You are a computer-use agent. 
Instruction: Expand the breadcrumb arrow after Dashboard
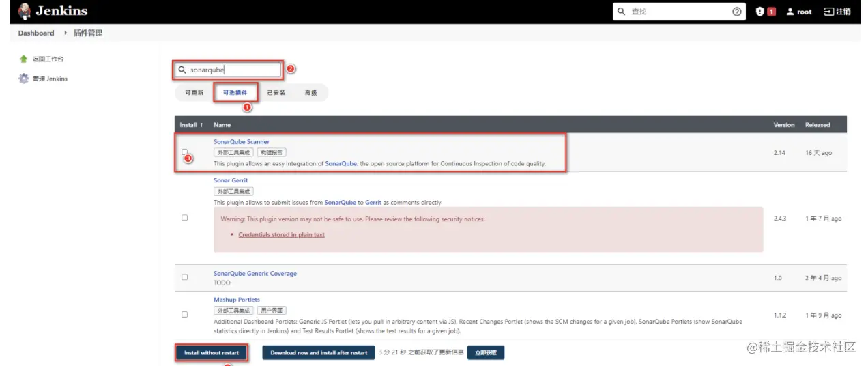[x=66, y=33]
